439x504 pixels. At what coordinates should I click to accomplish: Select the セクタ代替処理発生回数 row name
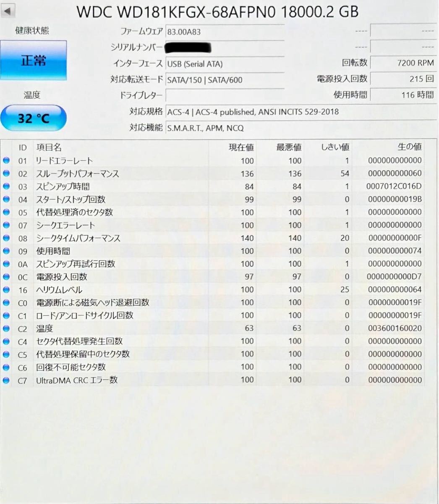coord(79,341)
